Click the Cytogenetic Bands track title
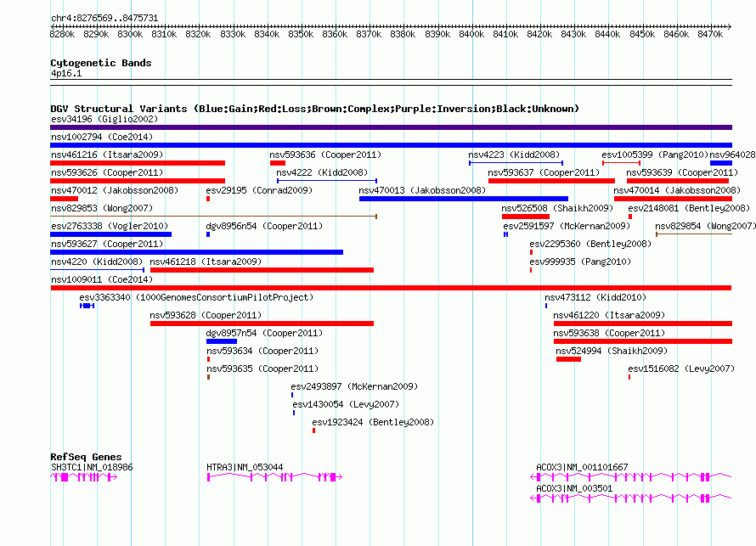The height and width of the screenshot is (546, 756). (101, 63)
